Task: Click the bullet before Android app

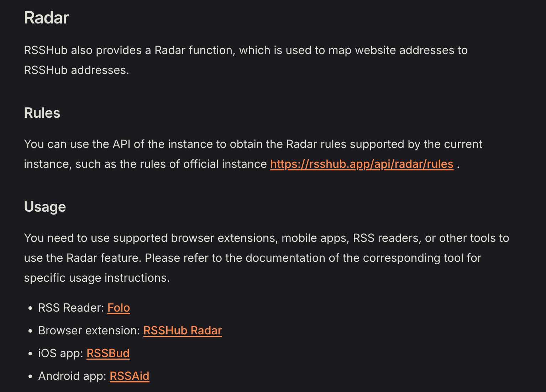Action: 30,376
